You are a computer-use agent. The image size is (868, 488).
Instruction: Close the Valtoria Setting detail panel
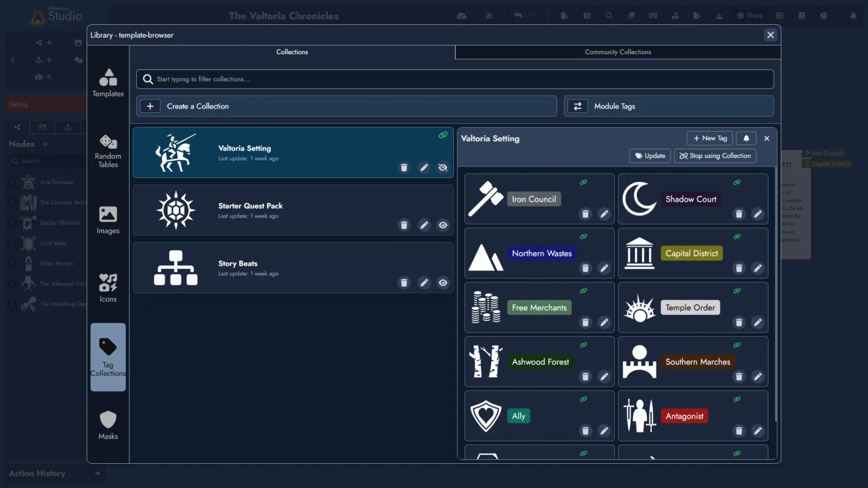(767, 138)
